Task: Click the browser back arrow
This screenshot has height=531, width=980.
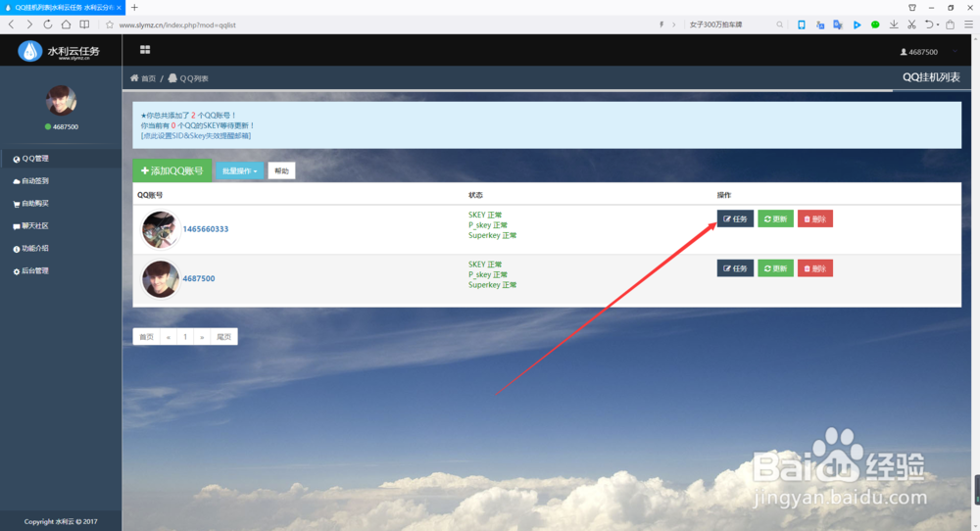Action: point(11,24)
